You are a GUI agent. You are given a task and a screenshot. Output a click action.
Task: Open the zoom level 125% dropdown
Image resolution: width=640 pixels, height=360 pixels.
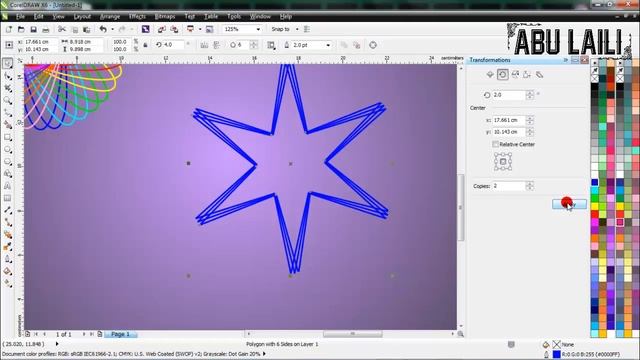[x=258, y=29]
